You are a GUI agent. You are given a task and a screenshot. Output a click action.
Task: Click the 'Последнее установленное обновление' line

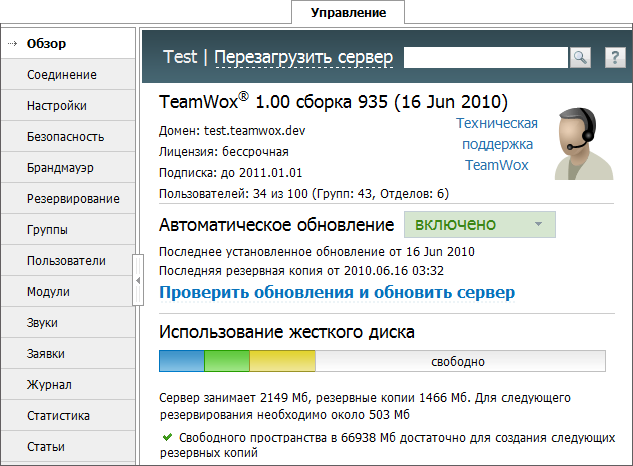(x=316, y=252)
